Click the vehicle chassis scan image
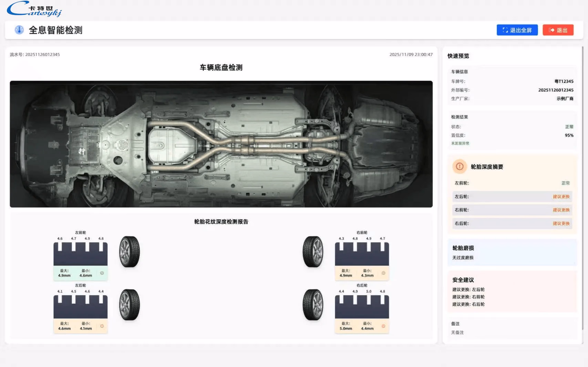 tap(221, 144)
